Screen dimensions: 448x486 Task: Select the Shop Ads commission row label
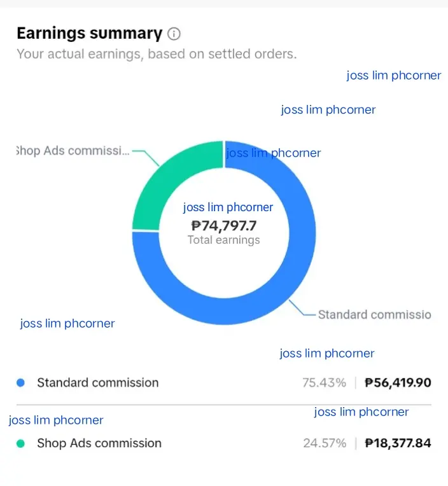pyautogui.click(x=99, y=443)
